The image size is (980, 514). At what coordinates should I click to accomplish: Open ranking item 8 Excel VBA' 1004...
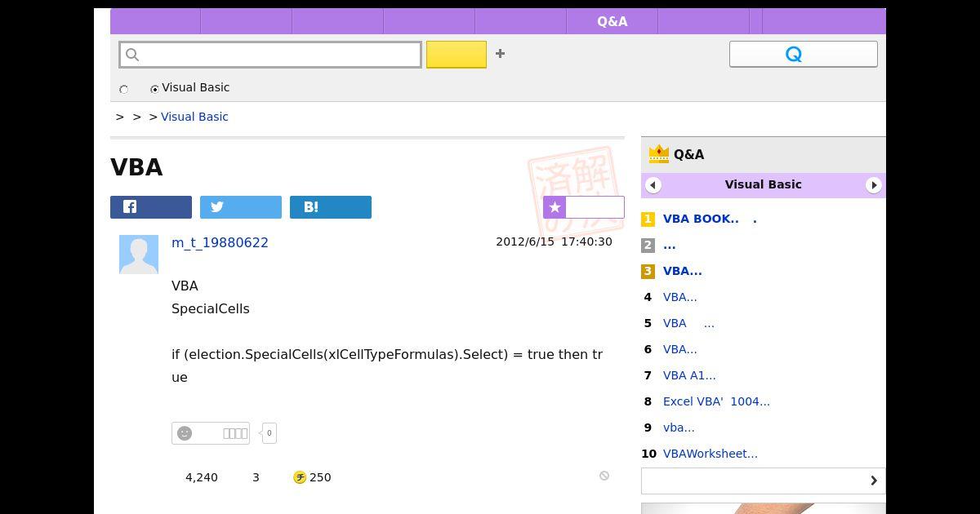[x=716, y=401]
